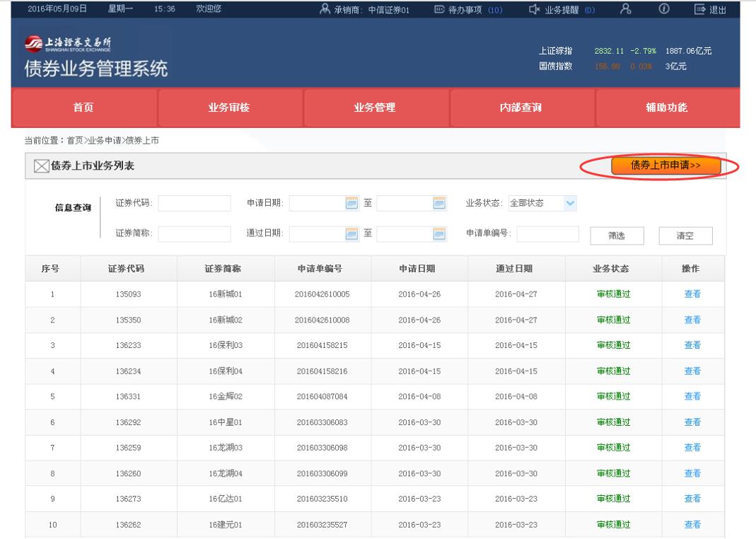Click the 退出 text link
This screenshot has height=539, width=756.
pos(718,10)
